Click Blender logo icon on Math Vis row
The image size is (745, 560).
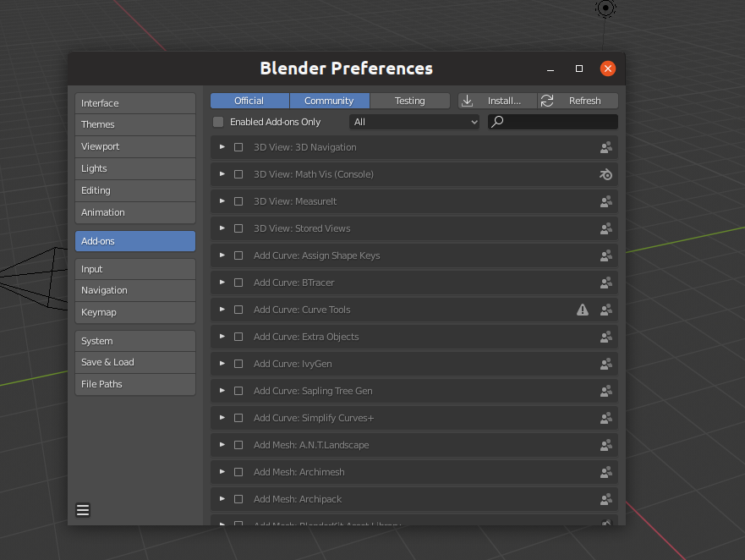coord(605,174)
